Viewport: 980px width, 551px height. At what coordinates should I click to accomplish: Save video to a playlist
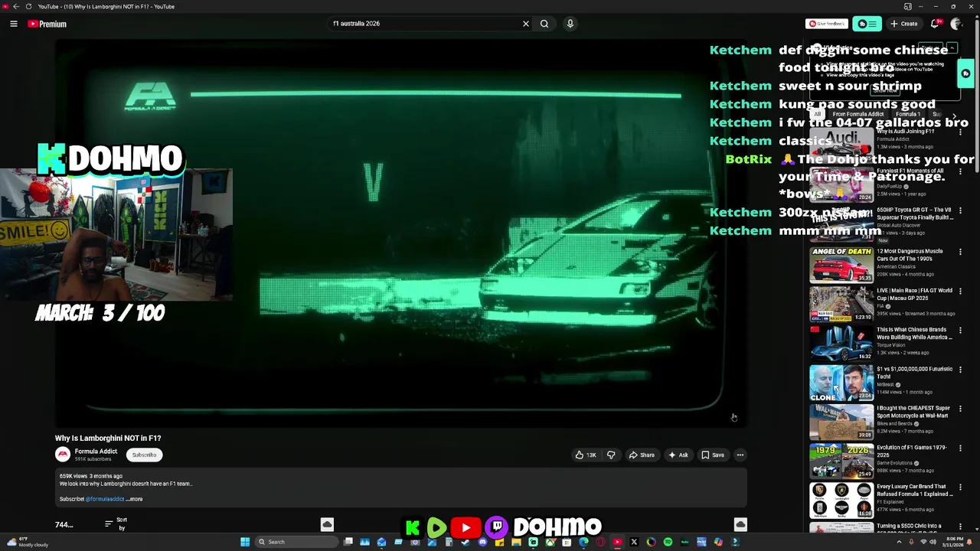click(713, 455)
